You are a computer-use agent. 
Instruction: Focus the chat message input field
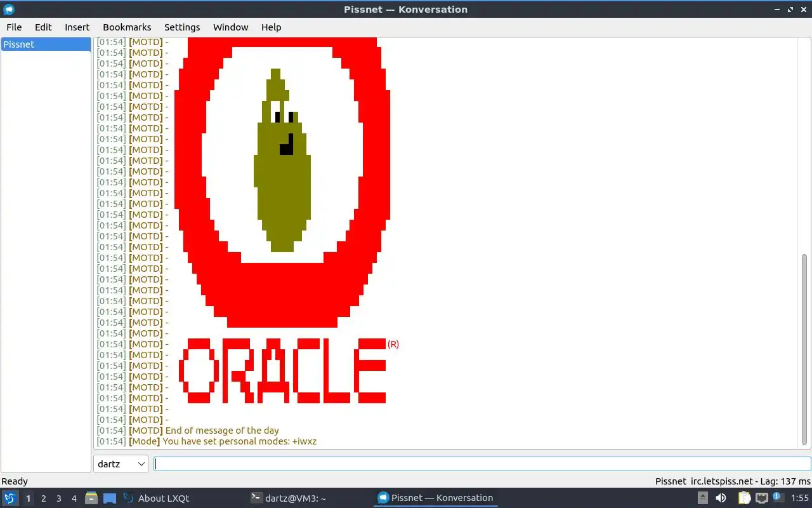coord(482,464)
